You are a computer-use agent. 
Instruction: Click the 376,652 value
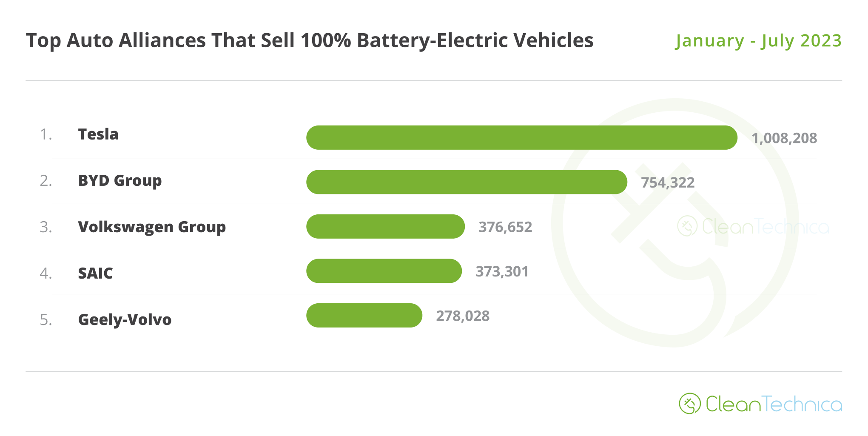coord(505,227)
